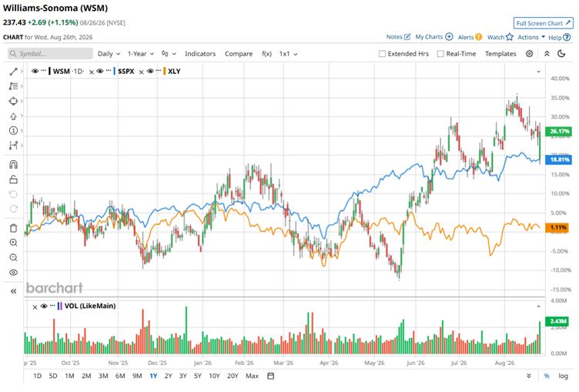
Task: Select the Max range tab
Action: click(x=252, y=376)
